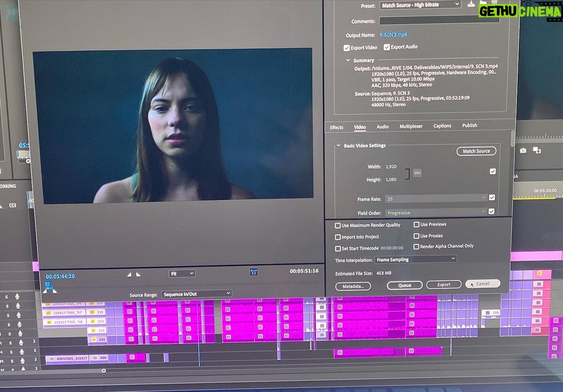Open the Frame Rate dropdown
This screenshot has width=563, height=392.
[436, 199]
